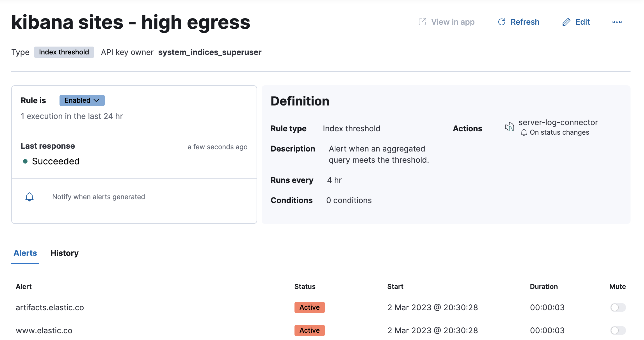Switch to the History tab

point(64,253)
